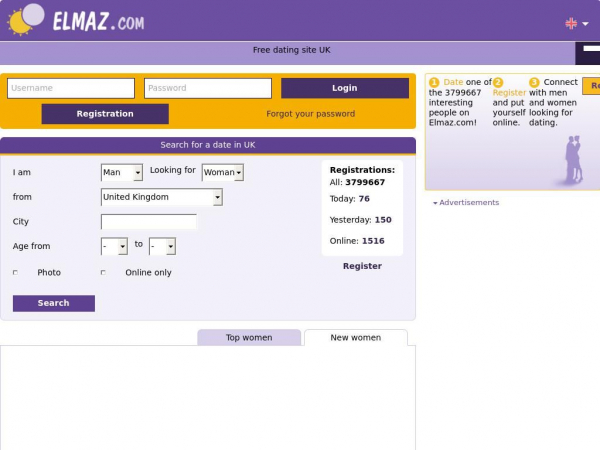600x450 pixels.
Task: Open the Registration button
Action: (105, 114)
